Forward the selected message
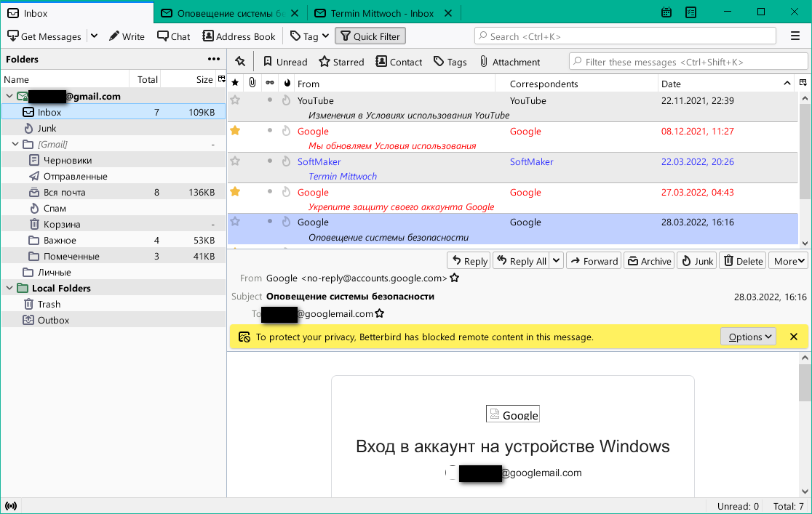 tap(594, 261)
